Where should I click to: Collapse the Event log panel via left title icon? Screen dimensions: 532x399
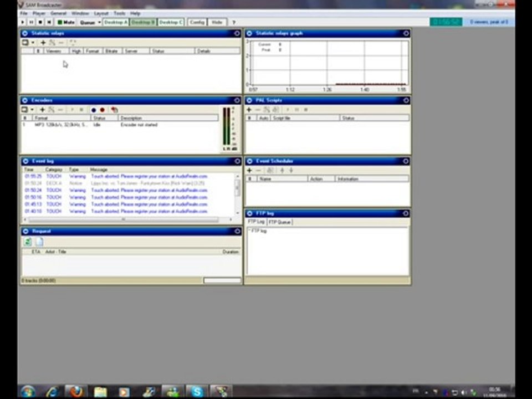pyautogui.click(x=25, y=161)
